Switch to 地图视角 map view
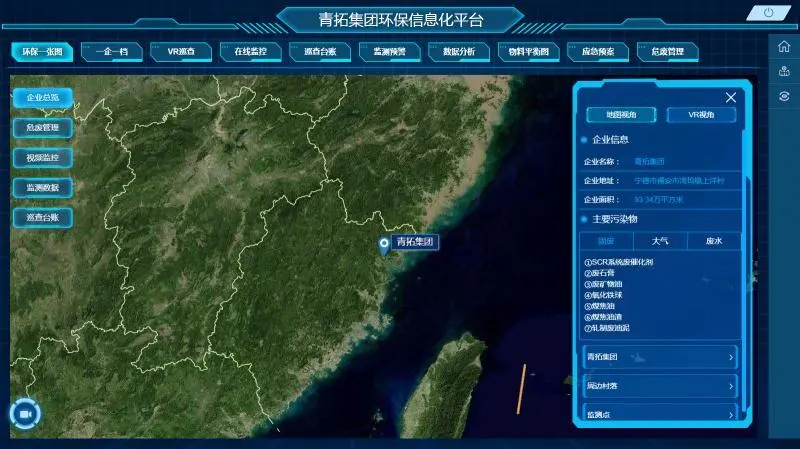 [621, 115]
